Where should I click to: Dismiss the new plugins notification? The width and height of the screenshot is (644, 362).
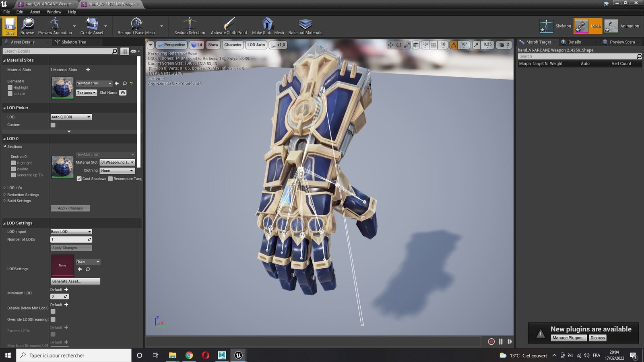[x=598, y=338]
